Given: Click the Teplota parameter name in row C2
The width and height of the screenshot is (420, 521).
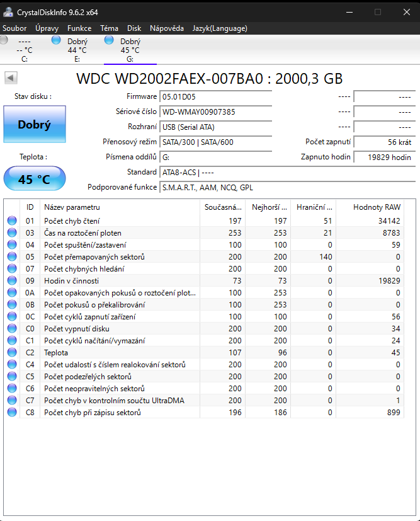Looking at the screenshot, I should tap(56, 353).
